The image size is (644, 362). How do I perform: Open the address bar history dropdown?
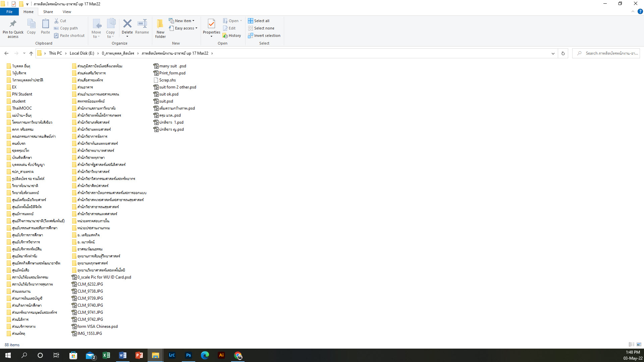coord(553,53)
